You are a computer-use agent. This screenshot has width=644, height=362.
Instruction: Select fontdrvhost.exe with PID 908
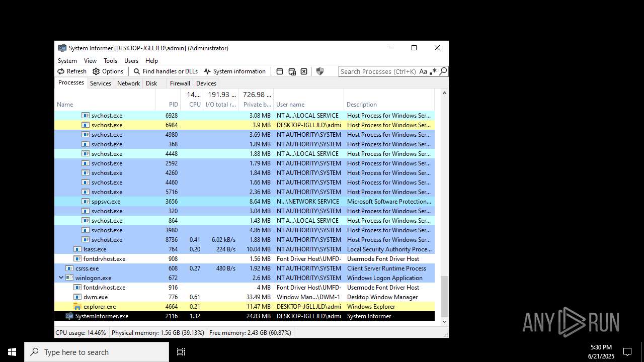point(245,259)
